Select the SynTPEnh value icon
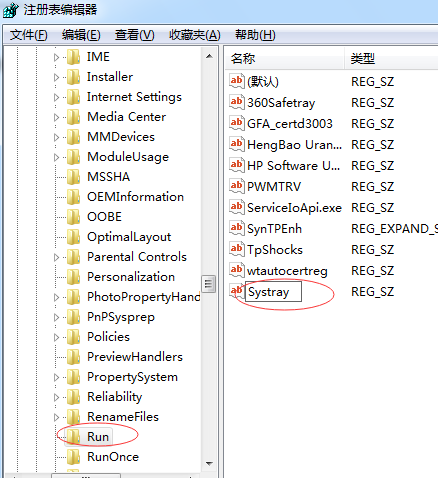This screenshot has width=438, height=478. click(237, 228)
